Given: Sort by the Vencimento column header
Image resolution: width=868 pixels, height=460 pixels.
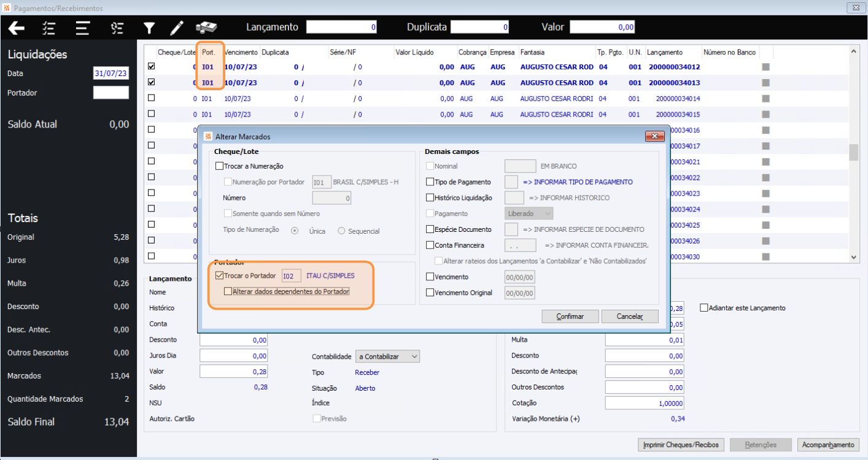Looking at the screenshot, I should point(241,52).
